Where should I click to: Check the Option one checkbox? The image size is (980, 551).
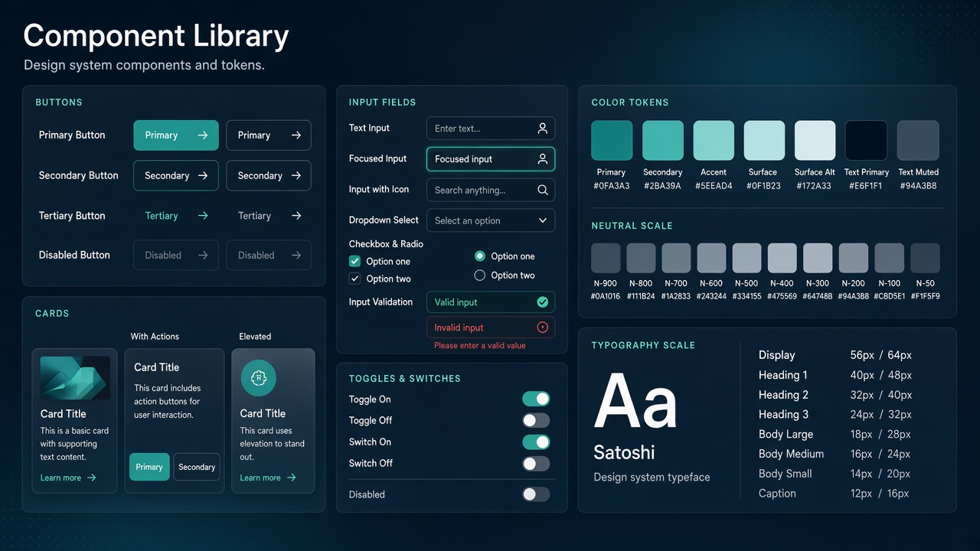pyautogui.click(x=354, y=261)
